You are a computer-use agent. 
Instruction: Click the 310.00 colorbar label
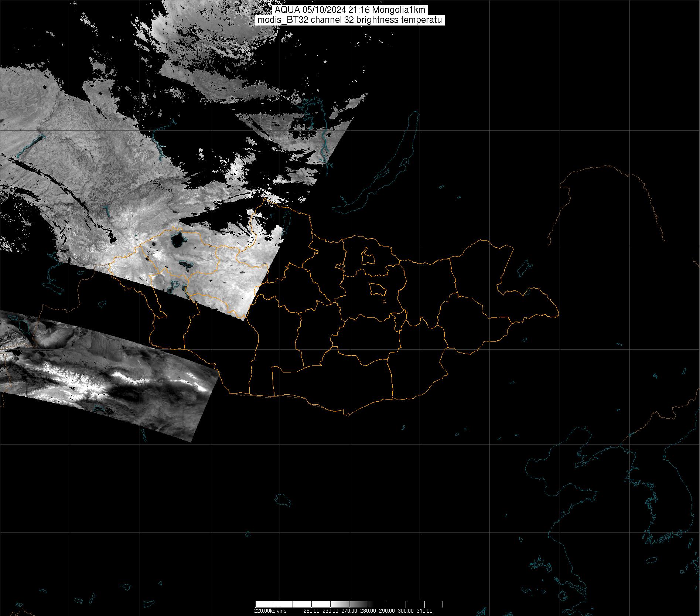424,611
